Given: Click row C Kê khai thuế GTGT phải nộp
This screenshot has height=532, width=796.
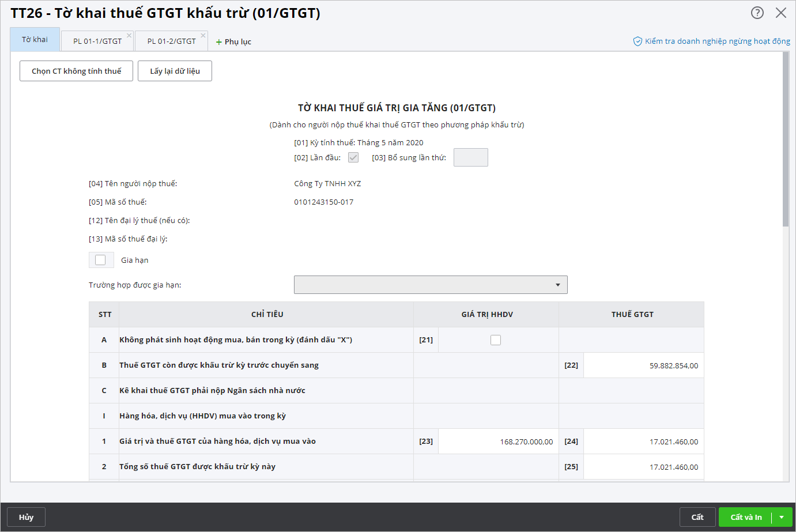Looking at the screenshot, I should [396, 391].
